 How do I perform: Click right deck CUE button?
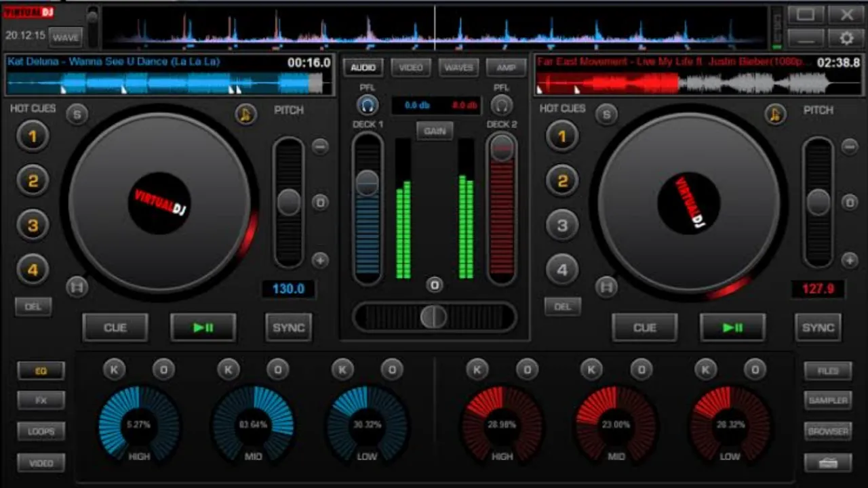point(645,327)
